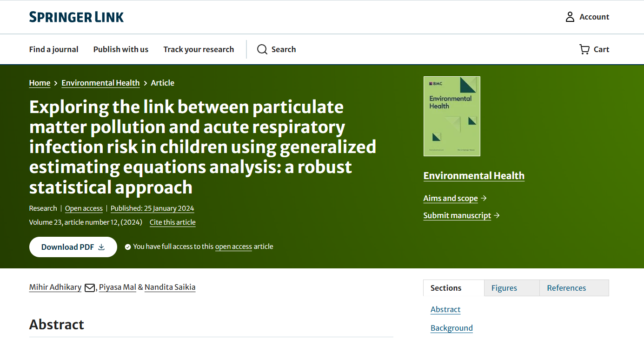Jump to Abstract section link
644x340 pixels.
(x=445, y=309)
